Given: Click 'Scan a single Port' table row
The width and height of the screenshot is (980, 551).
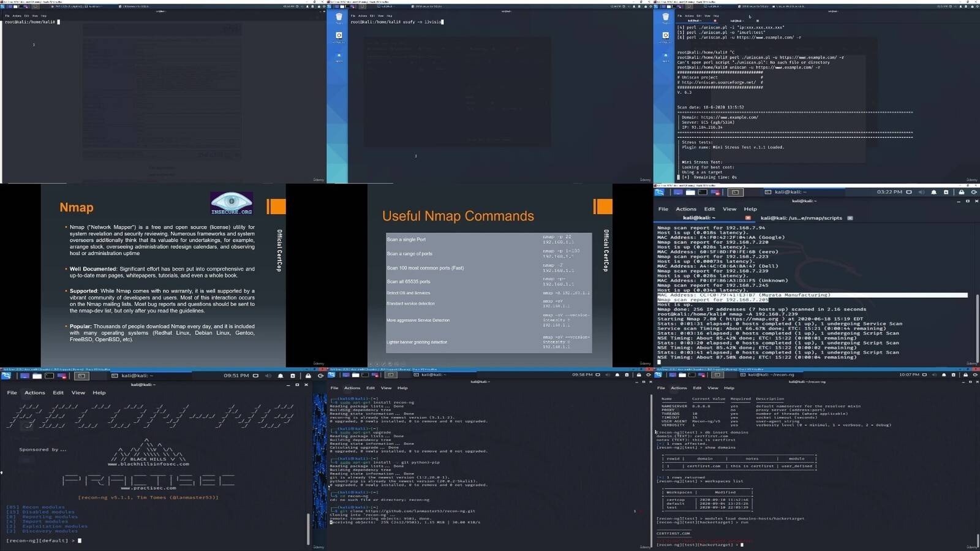Looking at the screenshot, I should 489,240.
